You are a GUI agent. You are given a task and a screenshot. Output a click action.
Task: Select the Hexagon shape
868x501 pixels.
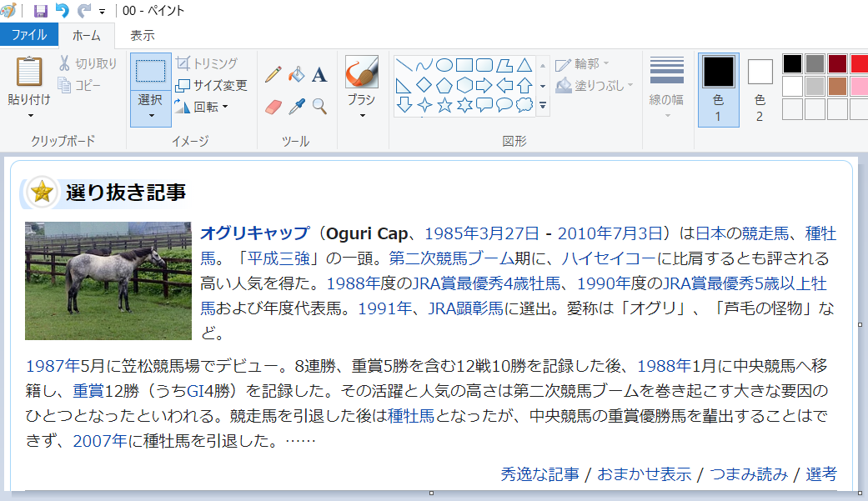tap(464, 85)
